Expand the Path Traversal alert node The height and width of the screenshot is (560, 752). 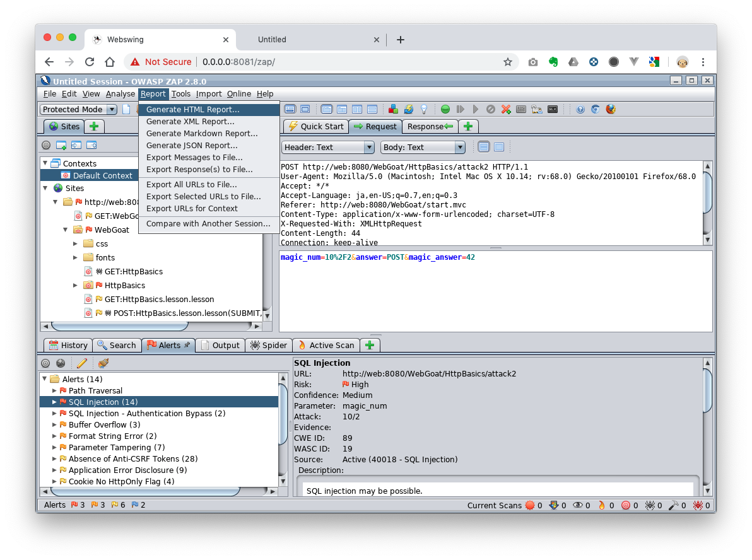tap(55, 391)
